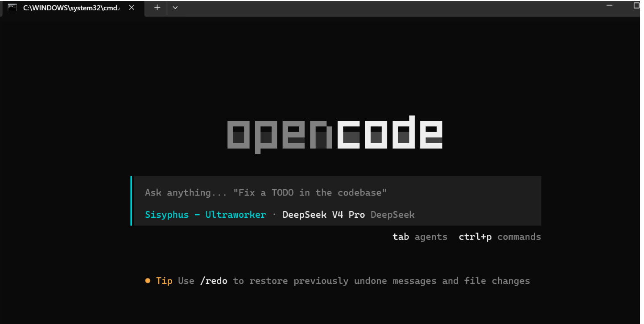This screenshot has width=644, height=324.
Task: Click the Sisyphus - Ultraworker agent label
Action: pyautogui.click(x=206, y=215)
